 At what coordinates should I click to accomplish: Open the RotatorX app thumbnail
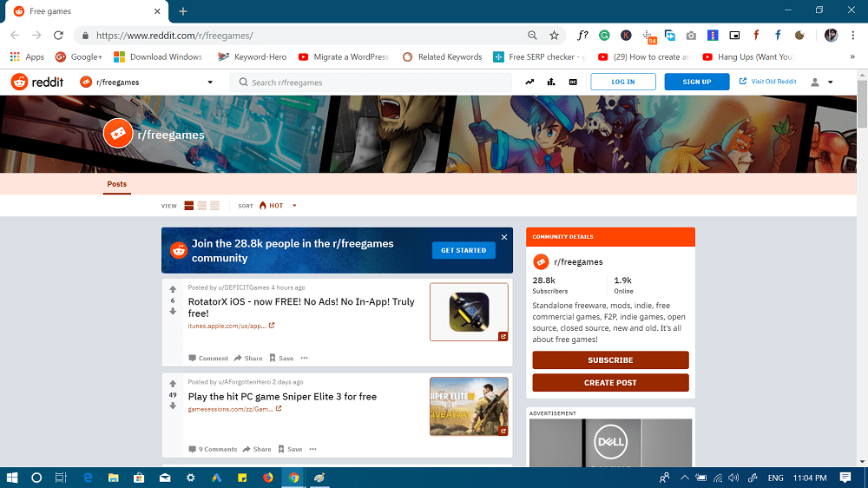[469, 312]
